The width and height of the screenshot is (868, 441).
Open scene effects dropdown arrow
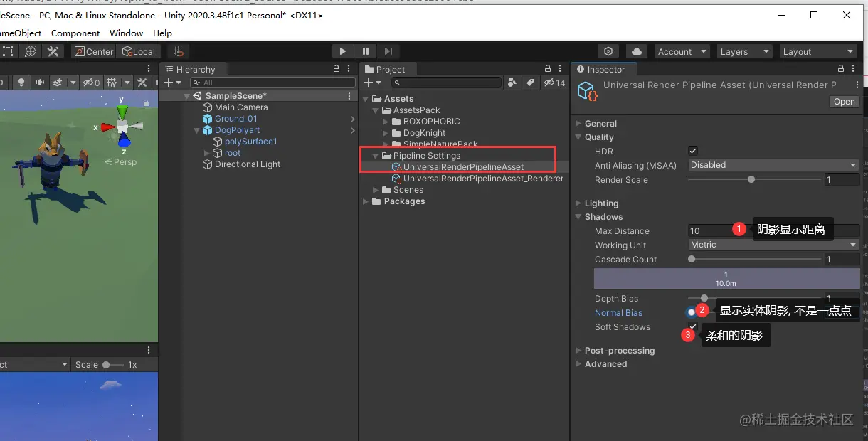tap(73, 83)
